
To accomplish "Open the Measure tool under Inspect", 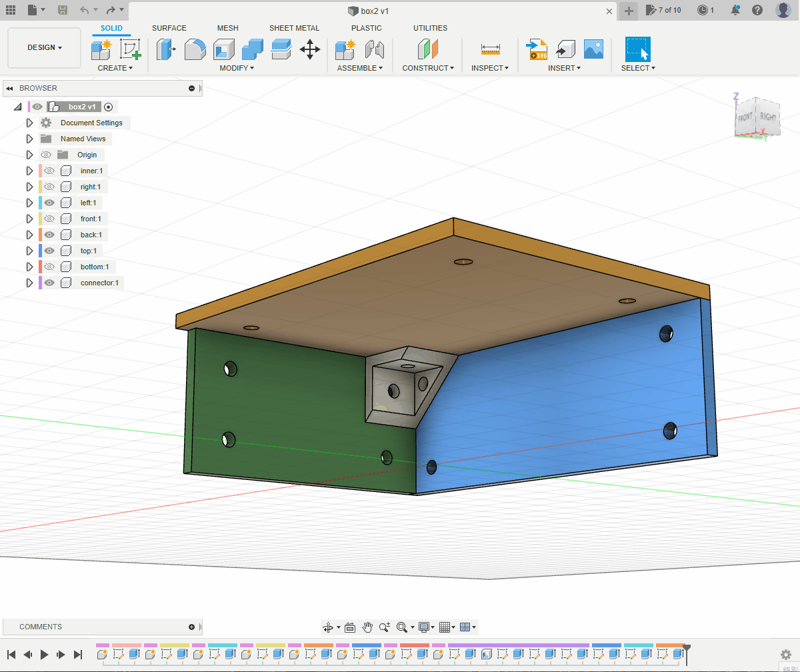I will (490, 49).
